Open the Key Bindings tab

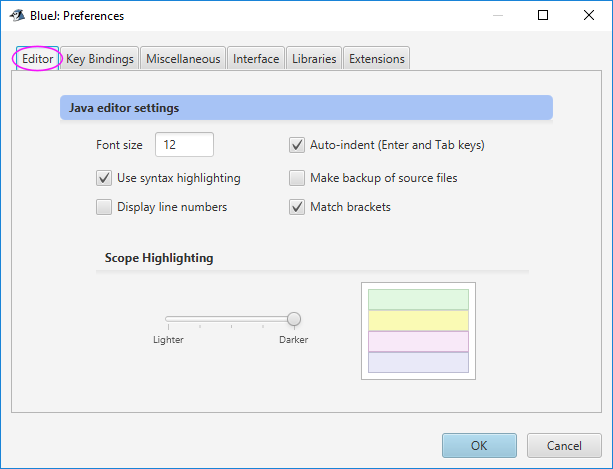pyautogui.click(x=100, y=59)
